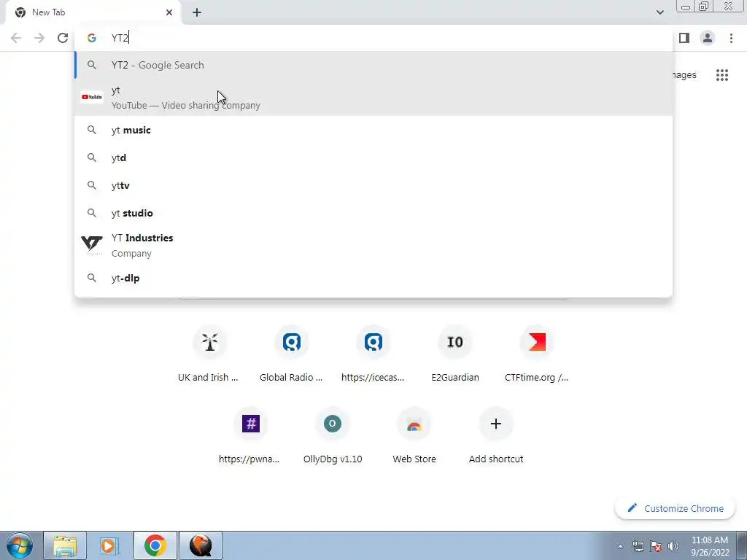Click the Add shortcut button
Image resolution: width=747 pixels, height=560 pixels.
tap(496, 437)
